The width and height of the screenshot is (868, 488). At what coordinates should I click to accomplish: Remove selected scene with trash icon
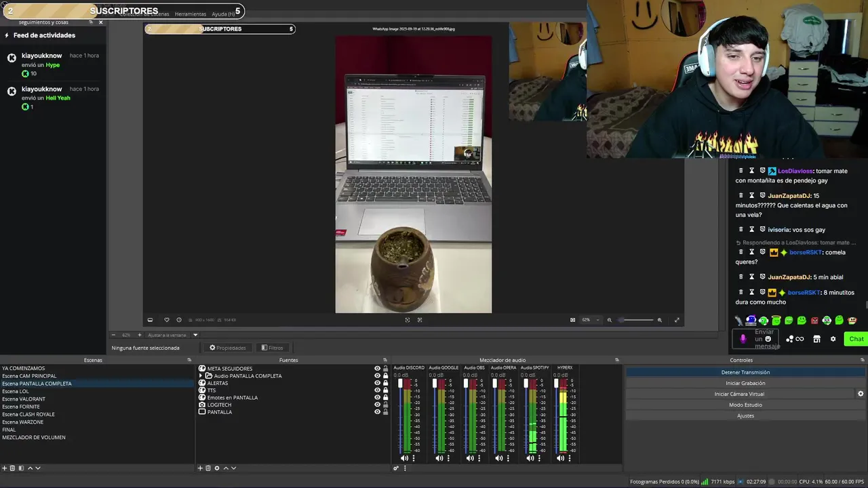pyautogui.click(x=12, y=468)
